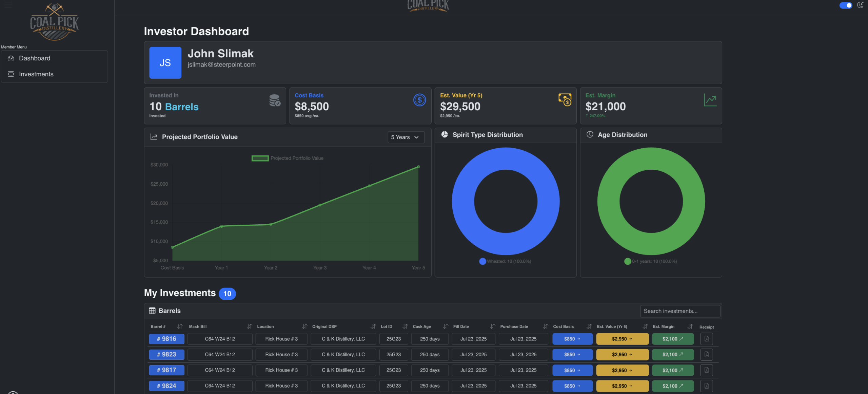Click the moon dark mode icon

point(860,5)
